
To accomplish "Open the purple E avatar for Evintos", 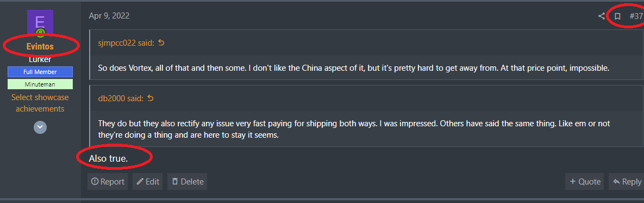I will click(x=40, y=23).
